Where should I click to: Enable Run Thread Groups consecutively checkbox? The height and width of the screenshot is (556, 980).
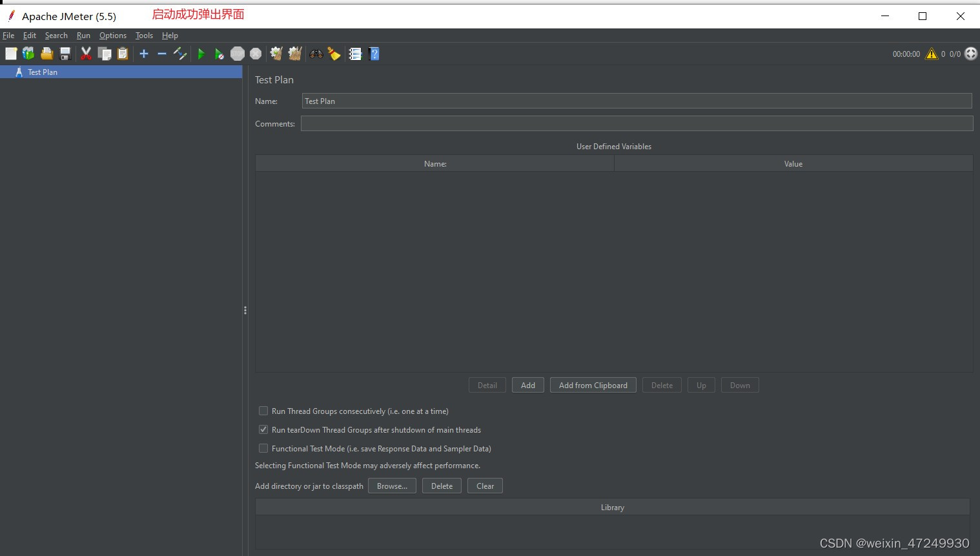263,411
